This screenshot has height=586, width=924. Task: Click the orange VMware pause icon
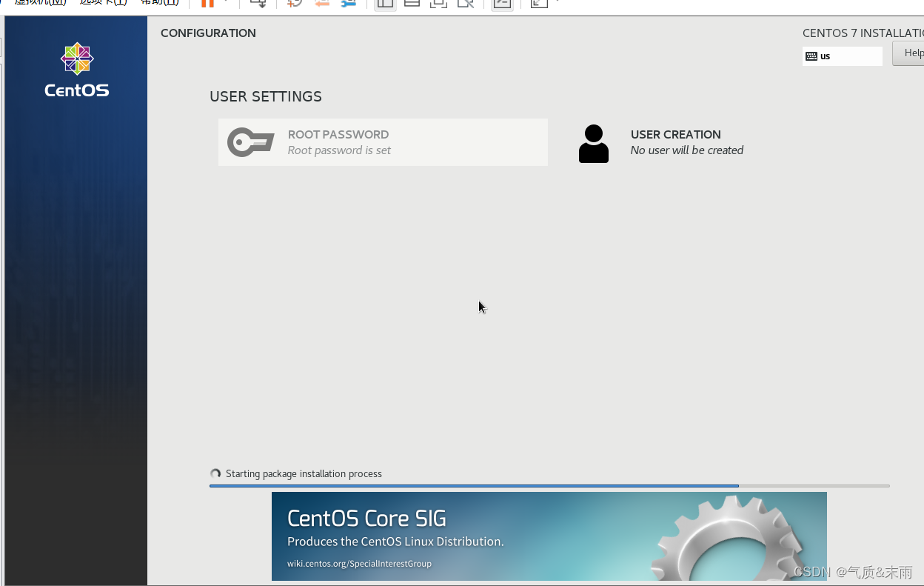[x=207, y=4]
